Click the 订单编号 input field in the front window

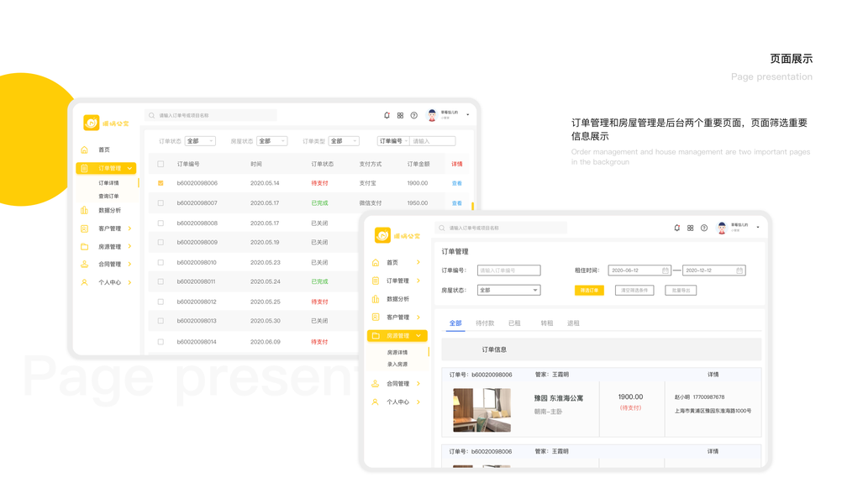(x=508, y=270)
